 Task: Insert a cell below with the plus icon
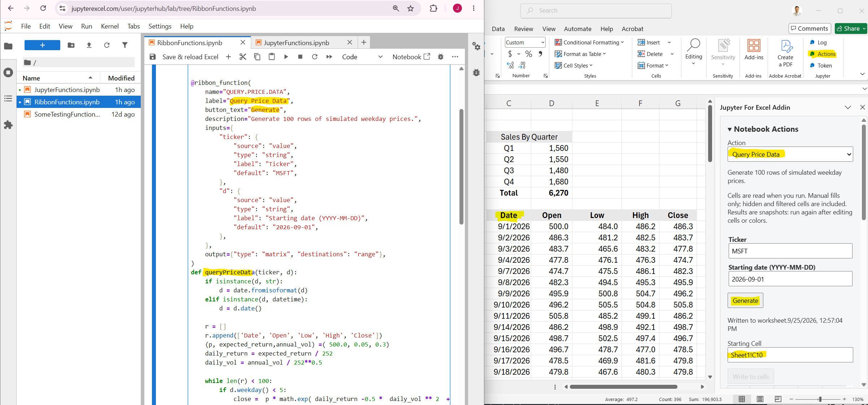coord(228,57)
